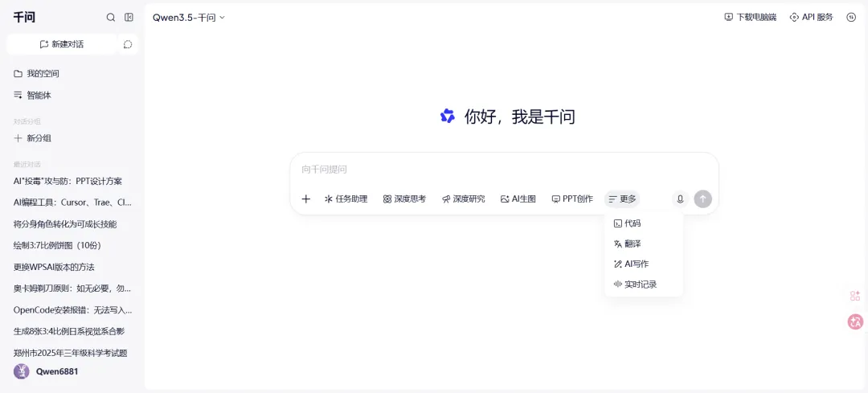This screenshot has height=393, width=868.
Task: Open conversation OpenCode安装报错
Action: click(x=72, y=310)
